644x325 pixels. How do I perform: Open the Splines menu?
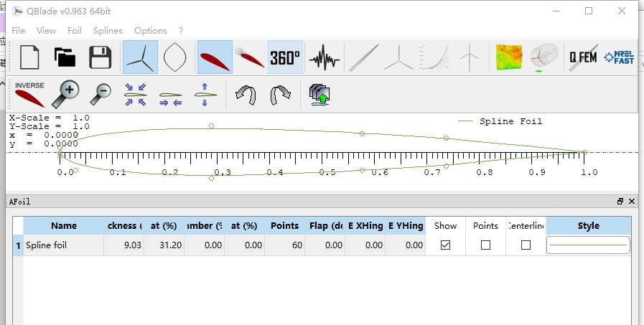coord(108,31)
